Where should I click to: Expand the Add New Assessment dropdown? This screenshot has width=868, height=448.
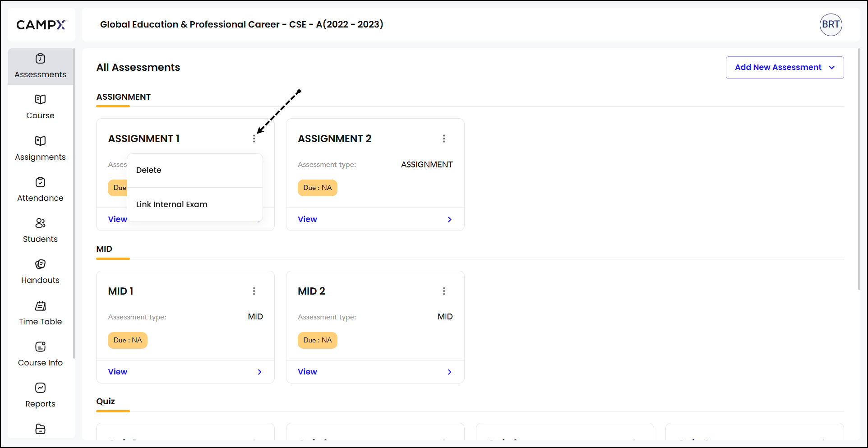coord(785,68)
